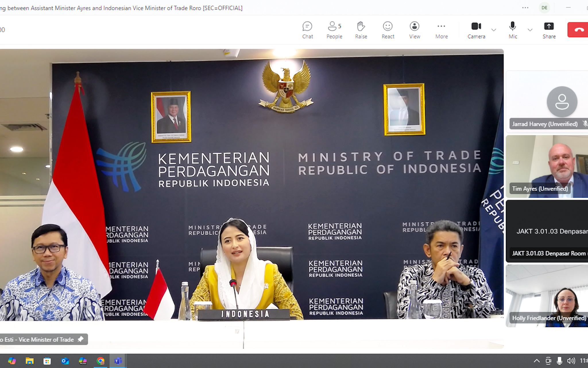Open the React emoji menu
Viewport: 588px width, 368px height.
pos(388,30)
